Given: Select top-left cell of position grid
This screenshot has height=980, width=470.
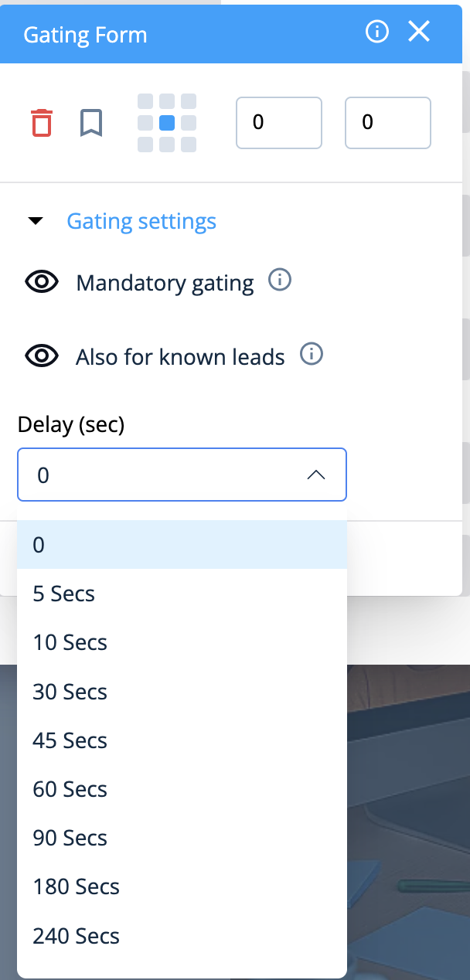Looking at the screenshot, I should pos(145,102).
